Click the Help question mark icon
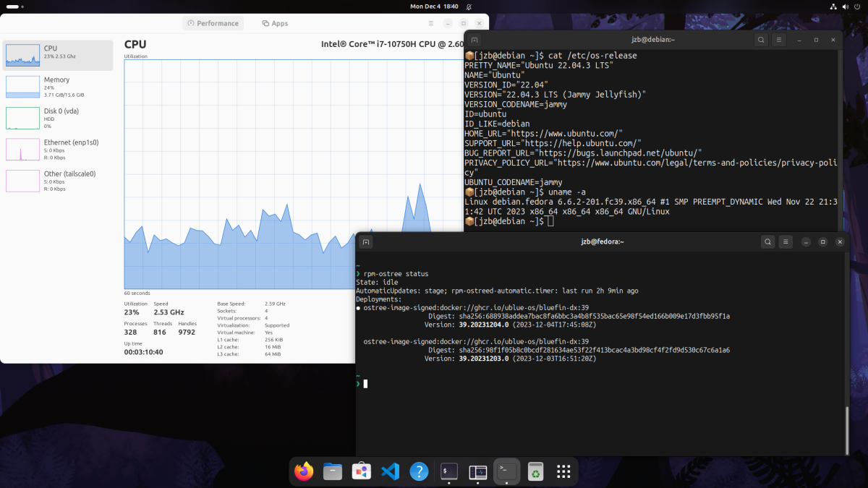The width and height of the screenshot is (868, 488). point(419,471)
